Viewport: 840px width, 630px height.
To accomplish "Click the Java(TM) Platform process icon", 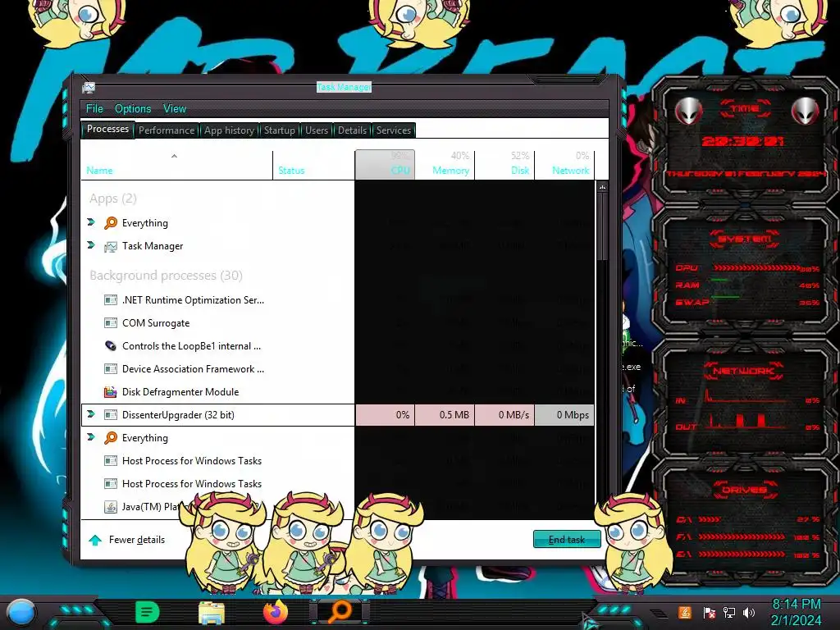I will (x=111, y=507).
